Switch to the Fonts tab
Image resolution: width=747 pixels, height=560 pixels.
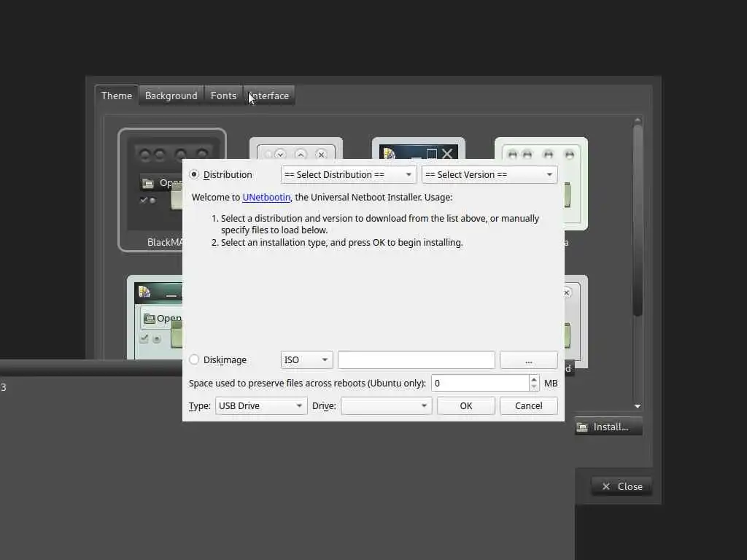coord(223,96)
